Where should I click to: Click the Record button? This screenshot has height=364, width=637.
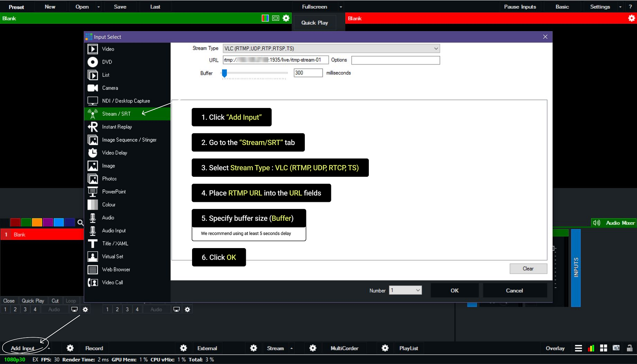pyautogui.click(x=94, y=348)
